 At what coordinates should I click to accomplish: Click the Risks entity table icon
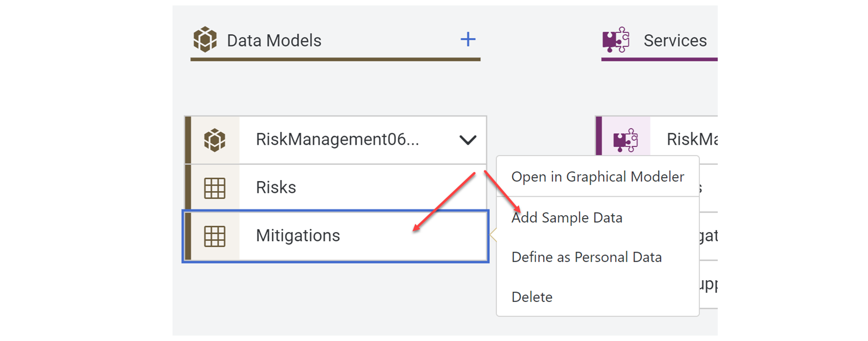tap(215, 188)
